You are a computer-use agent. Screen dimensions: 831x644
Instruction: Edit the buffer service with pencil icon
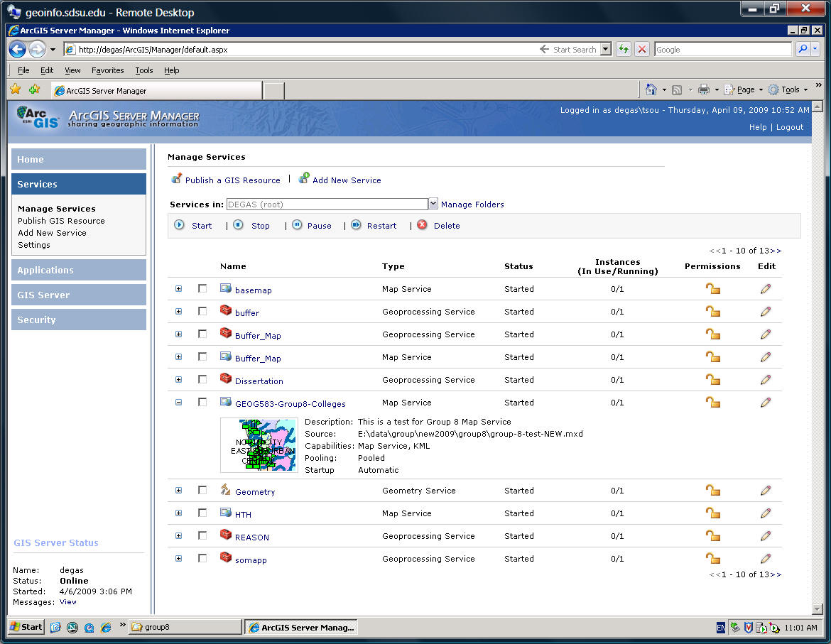pos(766,312)
